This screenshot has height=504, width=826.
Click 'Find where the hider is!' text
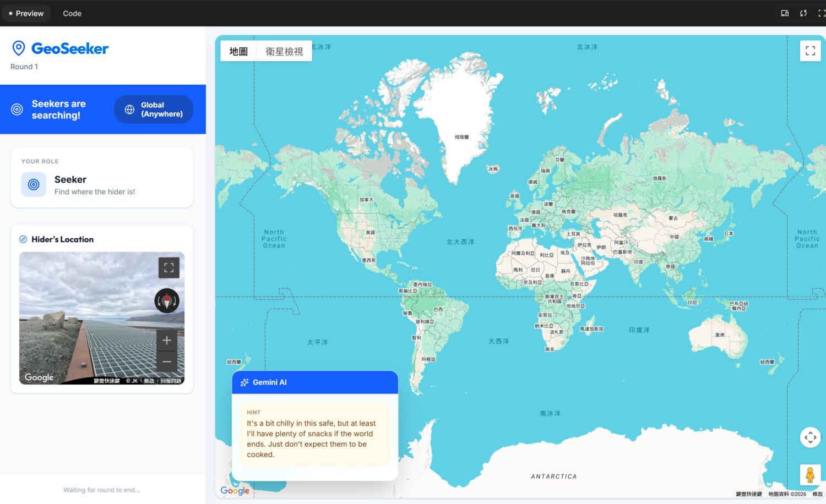click(95, 192)
